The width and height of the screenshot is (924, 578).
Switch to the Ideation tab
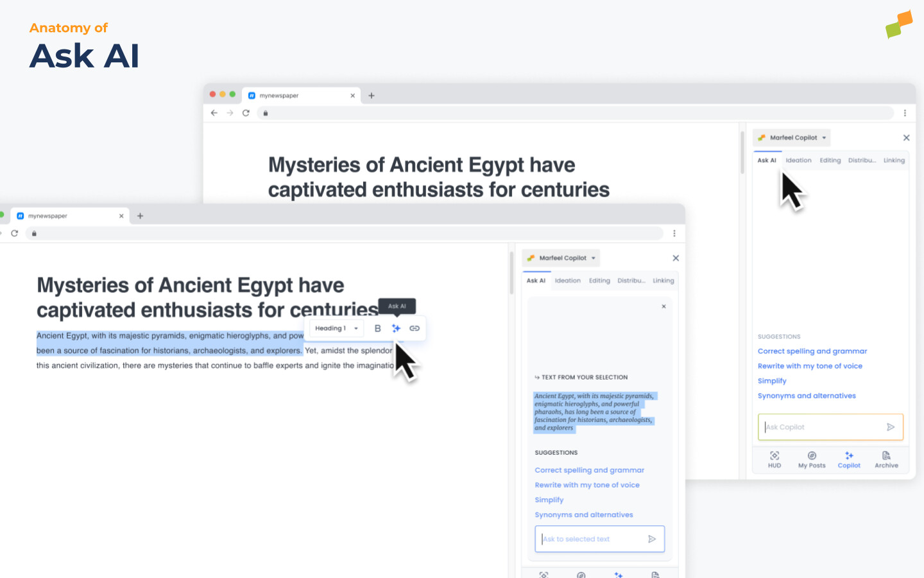coord(798,160)
